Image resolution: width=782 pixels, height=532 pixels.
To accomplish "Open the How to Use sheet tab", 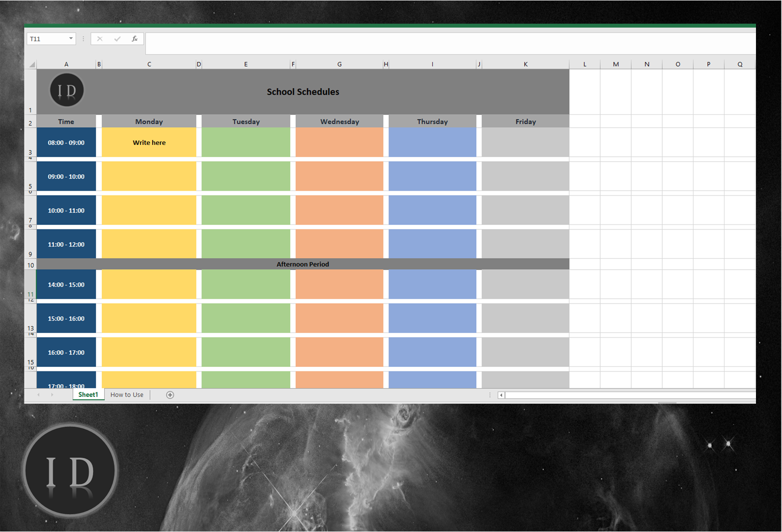I will click(127, 394).
